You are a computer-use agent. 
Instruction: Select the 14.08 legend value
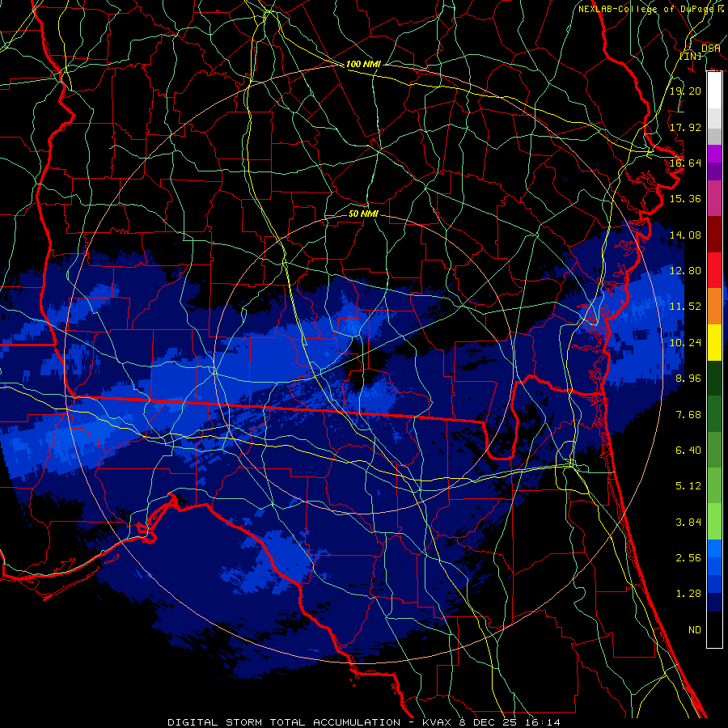point(685,235)
